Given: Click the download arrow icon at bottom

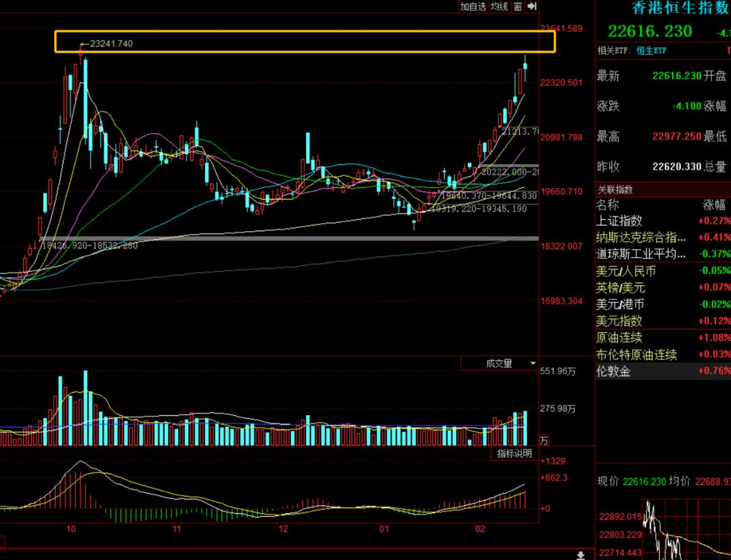Looking at the screenshot, I should click(x=580, y=555).
